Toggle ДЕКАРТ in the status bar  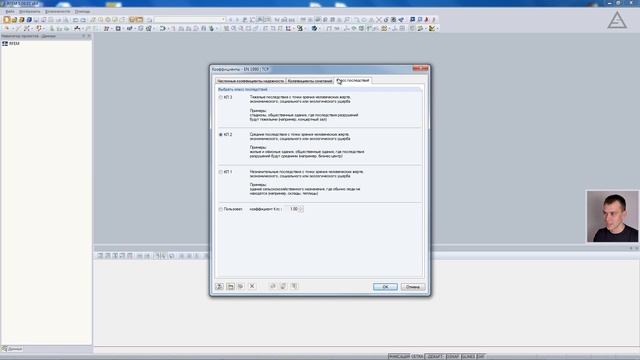point(435,357)
